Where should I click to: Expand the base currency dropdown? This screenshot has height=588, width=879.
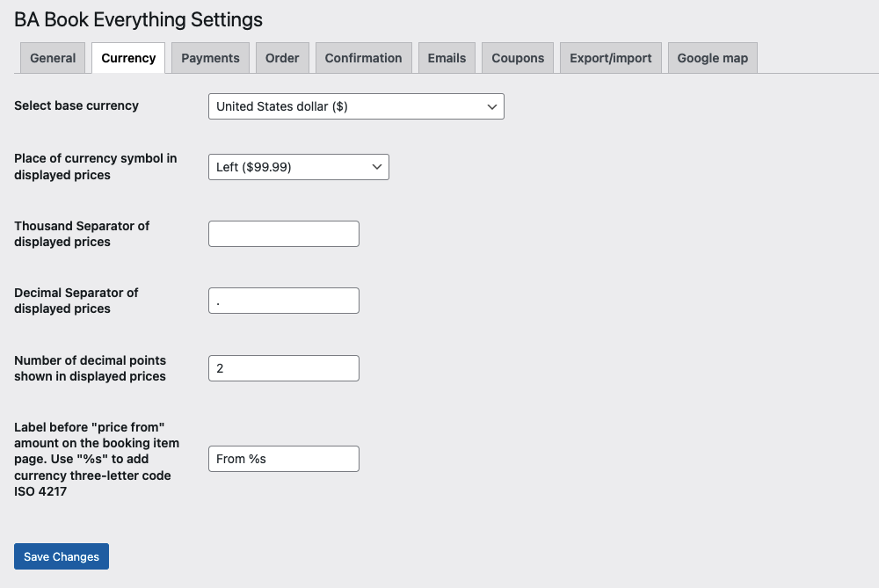356,106
